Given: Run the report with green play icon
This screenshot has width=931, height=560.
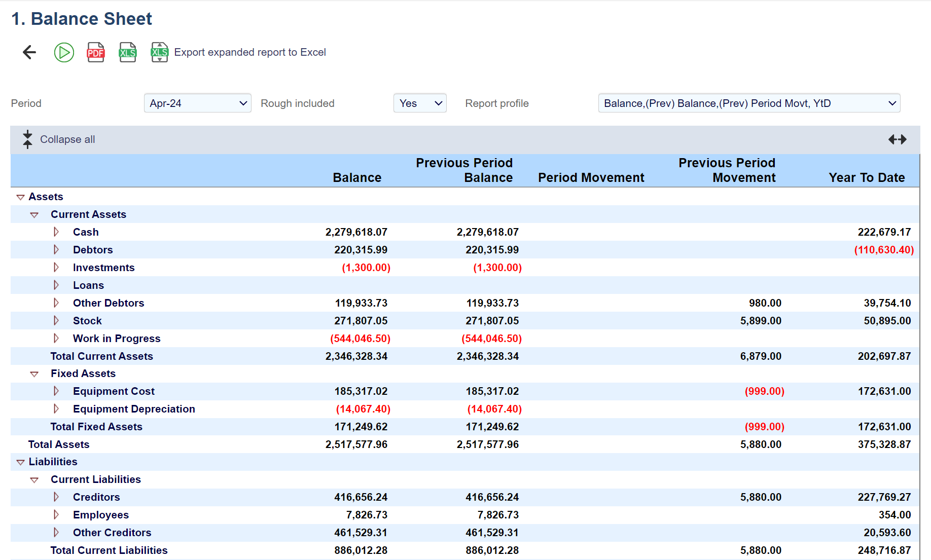Looking at the screenshot, I should (64, 52).
